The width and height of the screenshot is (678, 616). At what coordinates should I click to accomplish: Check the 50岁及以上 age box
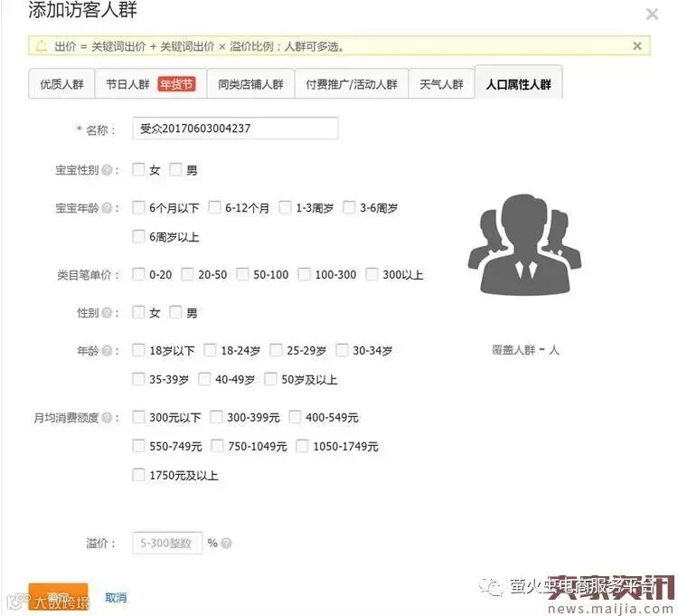coord(270,379)
